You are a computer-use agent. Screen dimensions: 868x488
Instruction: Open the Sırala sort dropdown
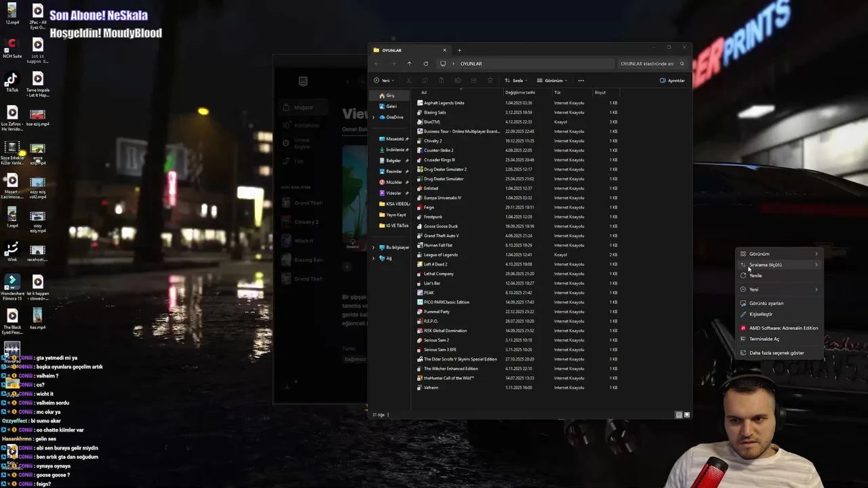517,81
